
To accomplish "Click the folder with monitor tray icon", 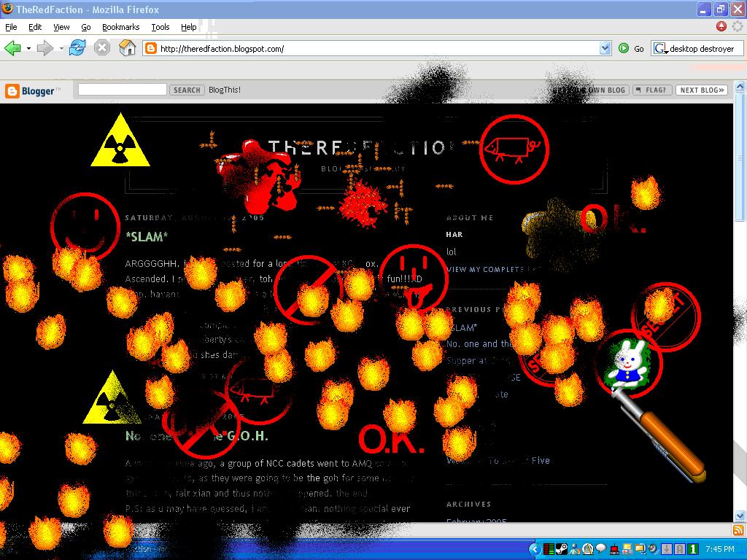I will [640, 549].
